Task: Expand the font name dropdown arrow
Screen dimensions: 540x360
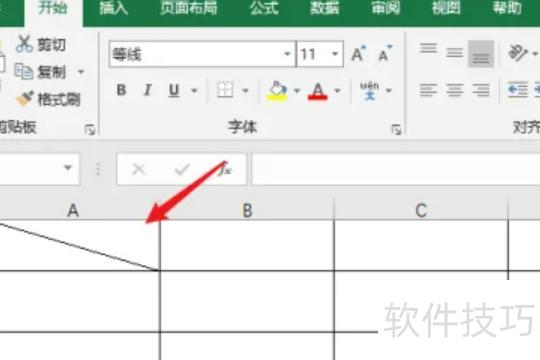Action: pyautogui.click(x=287, y=54)
